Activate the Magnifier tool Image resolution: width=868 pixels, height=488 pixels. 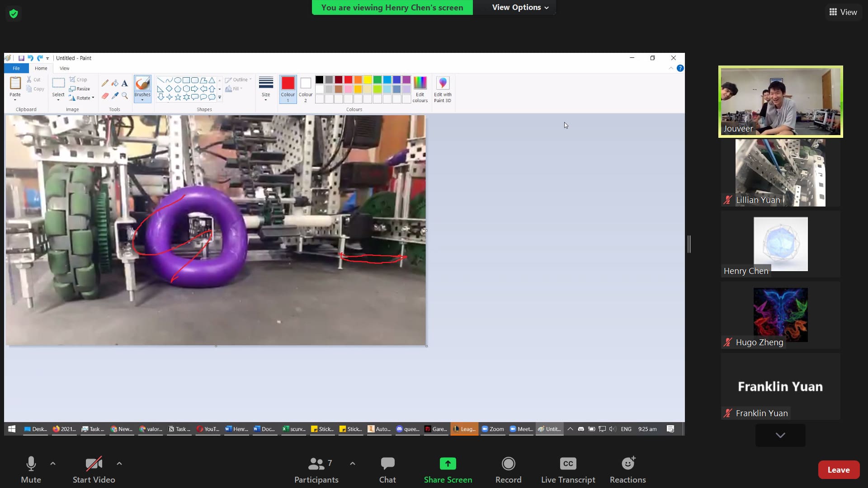[x=125, y=96]
